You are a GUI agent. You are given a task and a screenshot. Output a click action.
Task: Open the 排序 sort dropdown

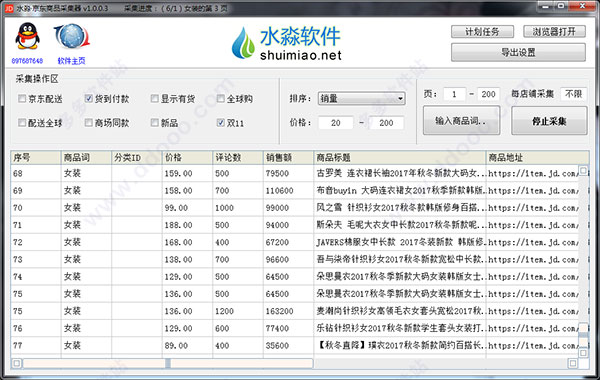tap(361, 98)
